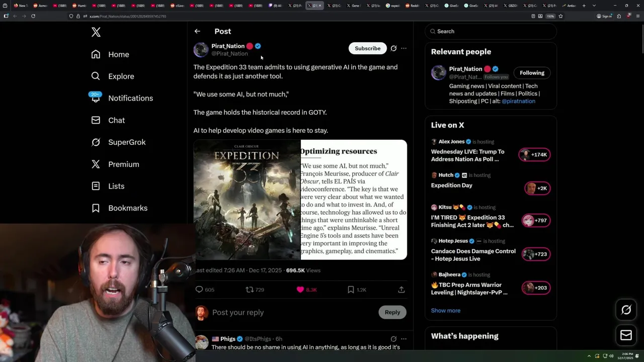Click the repost icon showing 729

point(249,290)
